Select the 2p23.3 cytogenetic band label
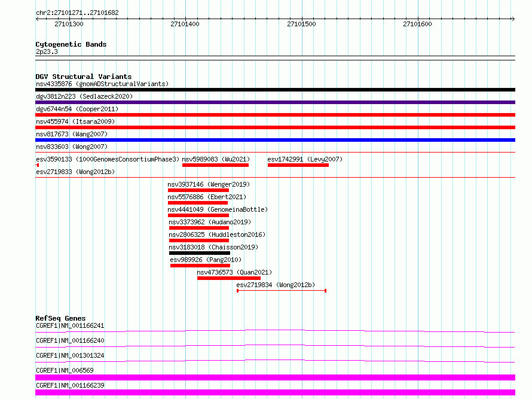532x399 pixels. click(x=47, y=51)
